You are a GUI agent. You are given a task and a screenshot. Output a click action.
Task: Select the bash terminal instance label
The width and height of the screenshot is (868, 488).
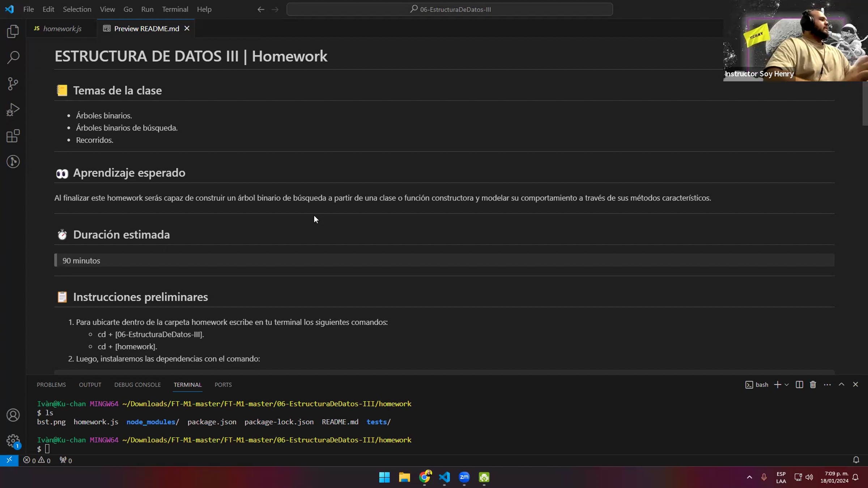pos(757,385)
